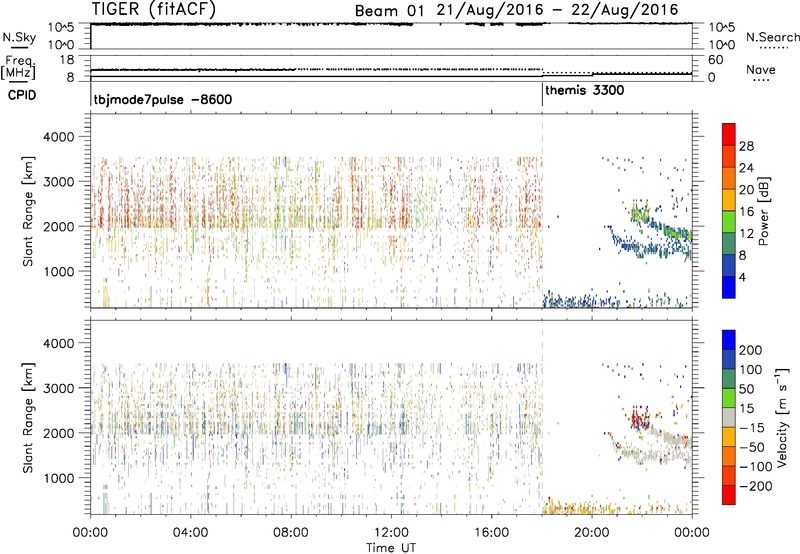Click the 18 tick on the frequency axis
800x554 pixels.
pyautogui.click(x=66, y=60)
